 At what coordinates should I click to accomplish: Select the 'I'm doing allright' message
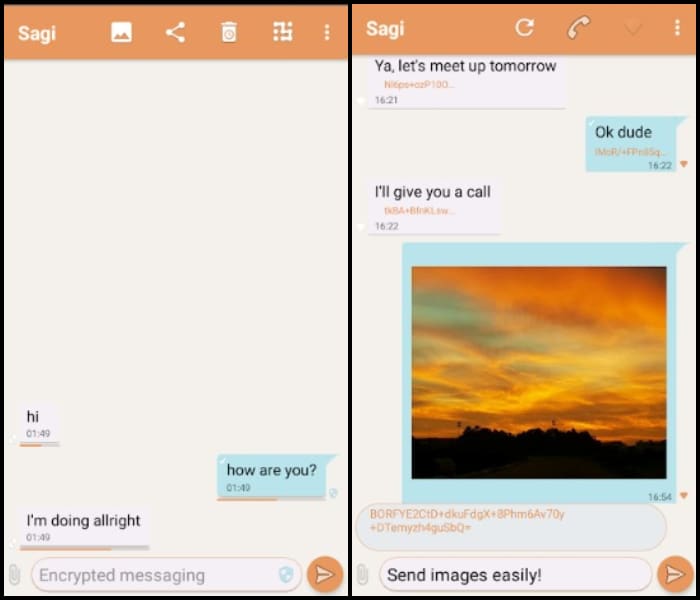click(x=83, y=526)
